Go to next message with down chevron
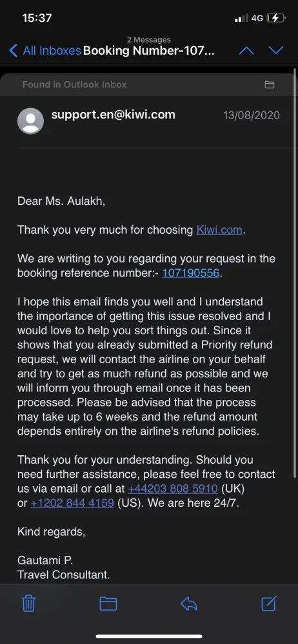The image size is (298, 644). [276, 50]
